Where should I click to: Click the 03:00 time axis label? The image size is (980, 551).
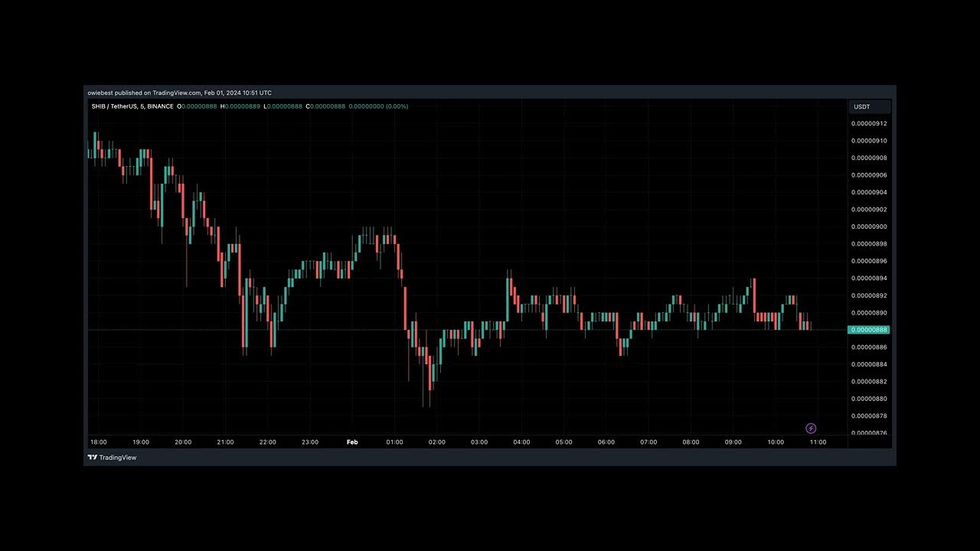479,442
